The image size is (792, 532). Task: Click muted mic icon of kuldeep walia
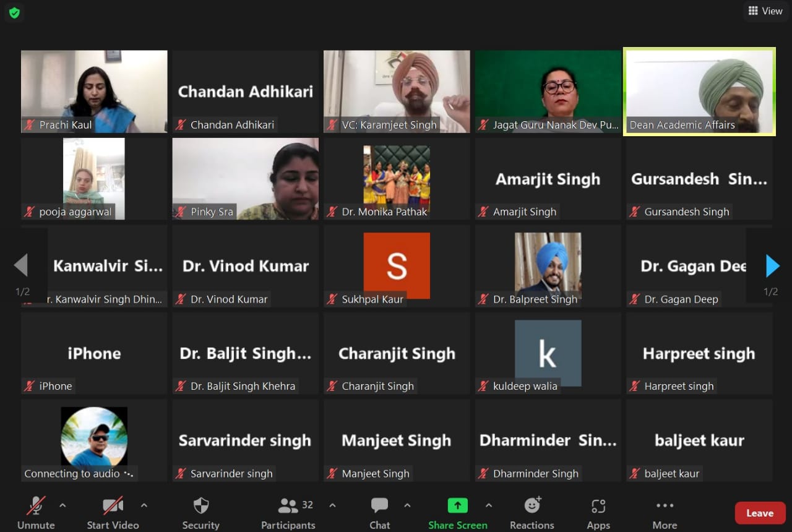tap(483, 387)
